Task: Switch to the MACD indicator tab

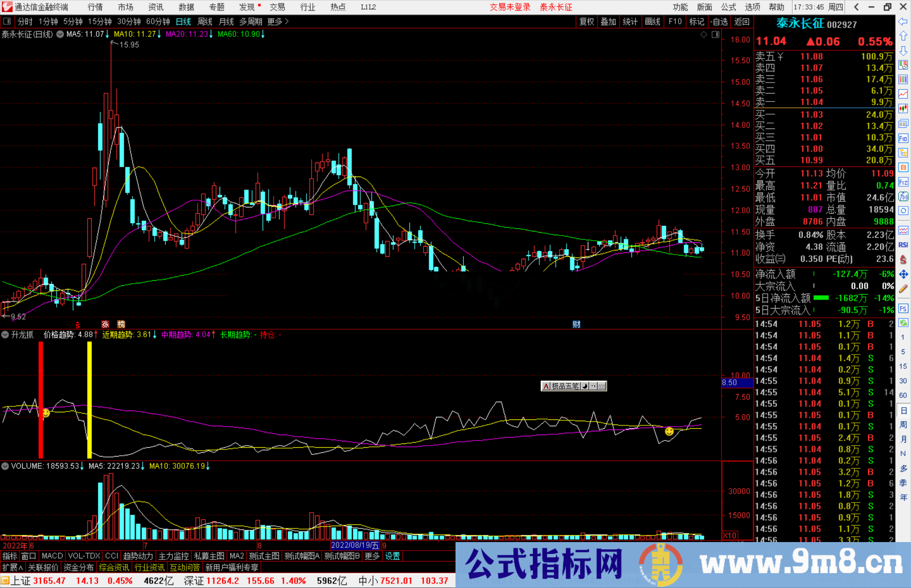Action: [51, 556]
